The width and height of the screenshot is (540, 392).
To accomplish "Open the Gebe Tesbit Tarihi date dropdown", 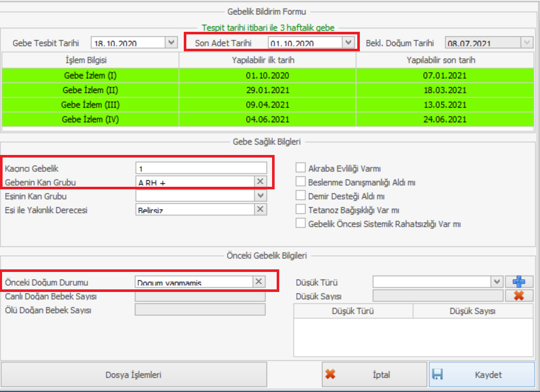I will [x=171, y=43].
